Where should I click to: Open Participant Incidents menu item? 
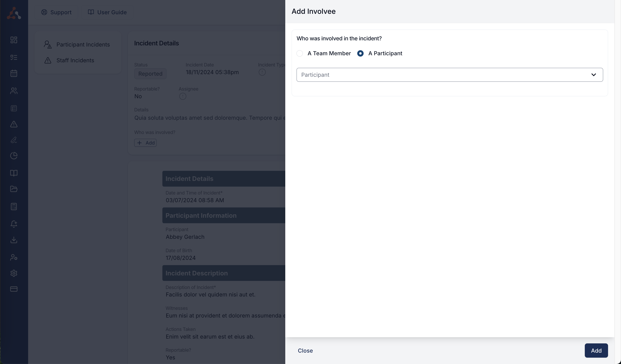tap(78, 45)
